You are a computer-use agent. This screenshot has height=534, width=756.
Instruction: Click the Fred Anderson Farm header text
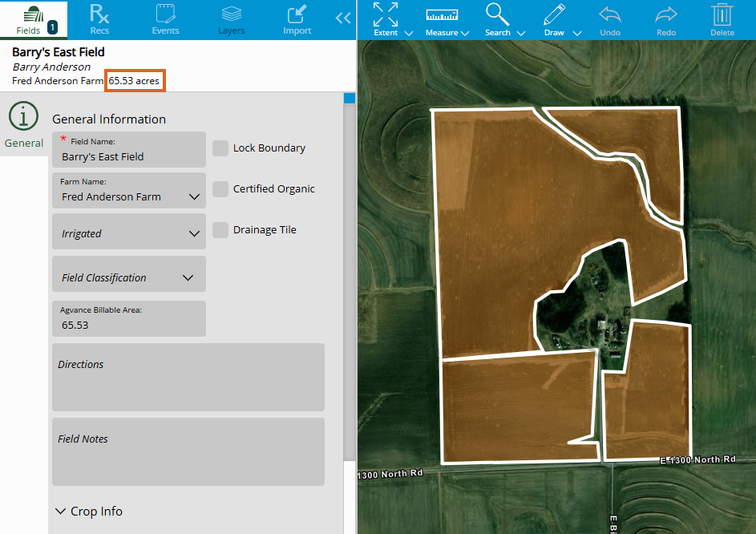coord(58,81)
